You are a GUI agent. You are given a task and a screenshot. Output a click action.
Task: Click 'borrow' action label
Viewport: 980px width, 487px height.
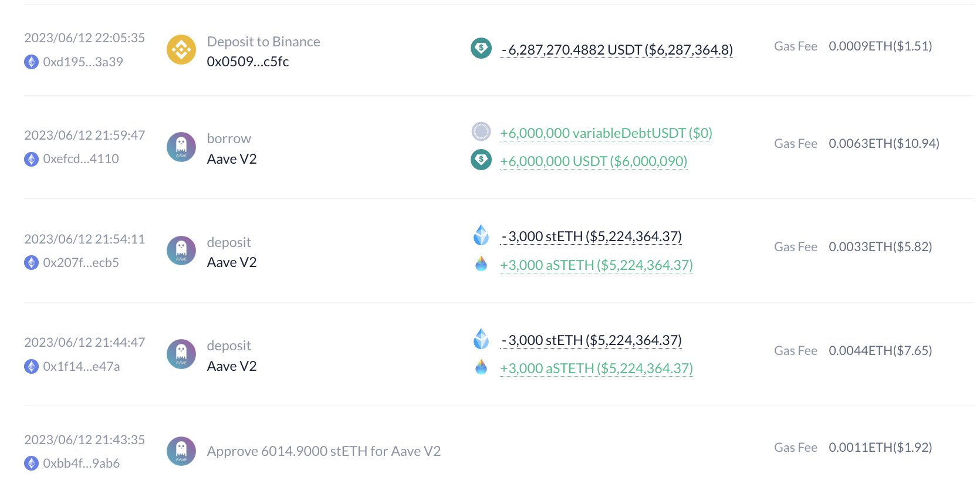tap(229, 138)
